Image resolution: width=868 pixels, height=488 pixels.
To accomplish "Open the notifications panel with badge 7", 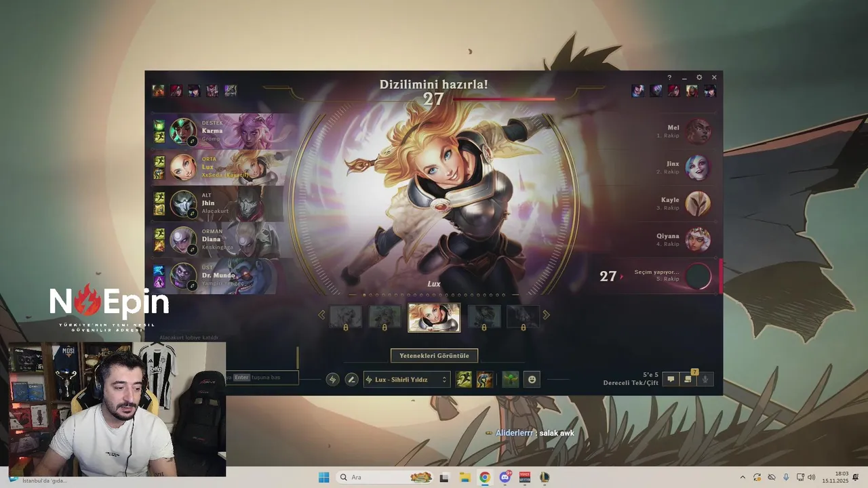I will coord(688,380).
